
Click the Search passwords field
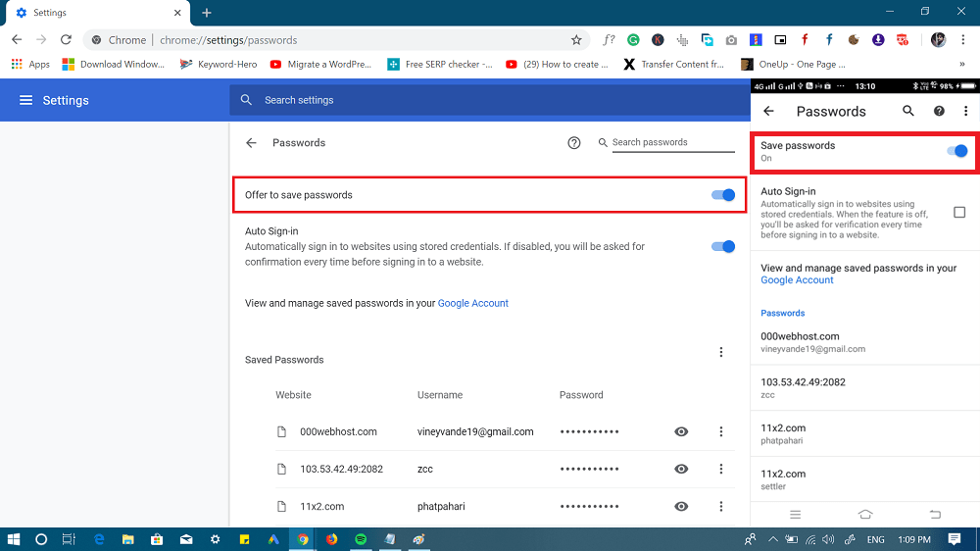coord(673,142)
